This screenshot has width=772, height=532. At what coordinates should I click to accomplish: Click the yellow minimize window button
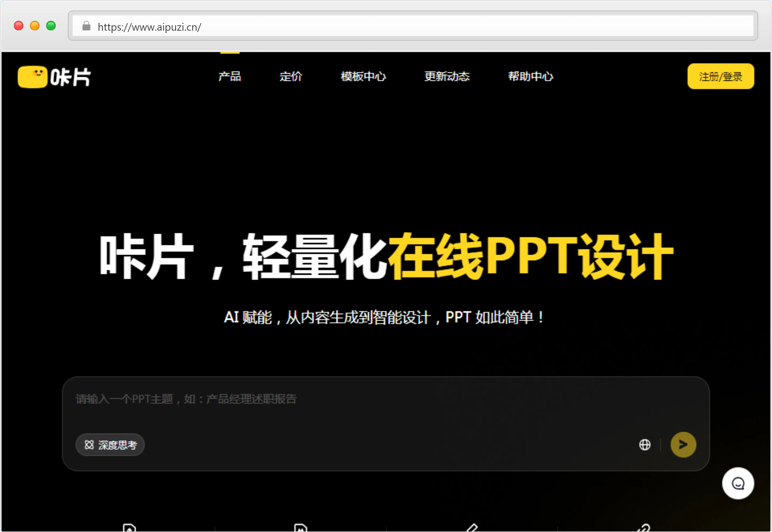35,26
